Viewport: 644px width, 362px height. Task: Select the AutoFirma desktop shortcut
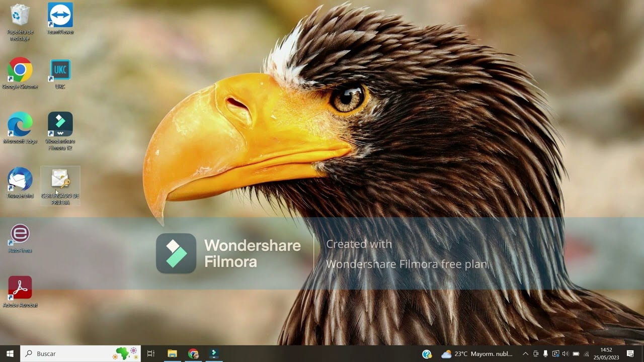20,238
